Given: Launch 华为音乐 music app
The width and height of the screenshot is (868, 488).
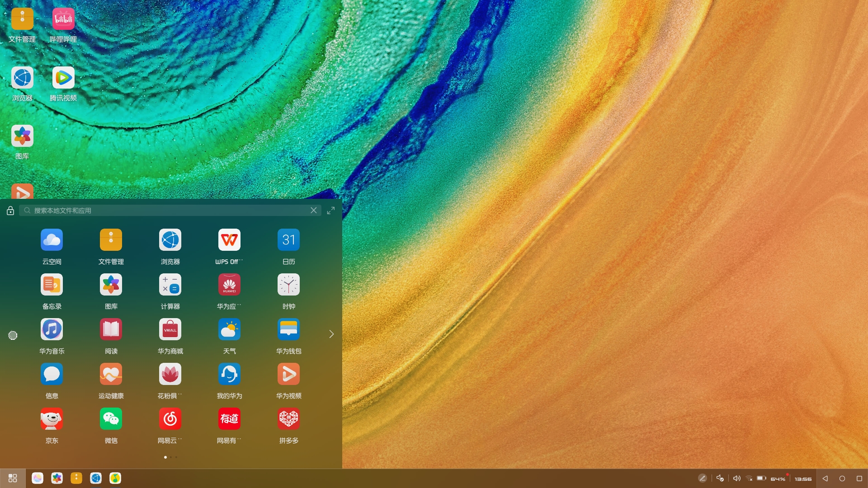Looking at the screenshot, I should pos(52,329).
